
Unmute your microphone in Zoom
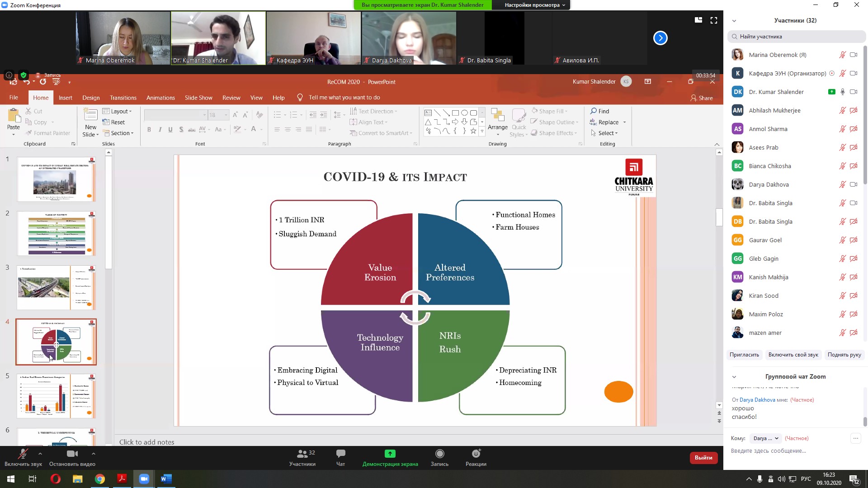pyautogui.click(x=23, y=454)
